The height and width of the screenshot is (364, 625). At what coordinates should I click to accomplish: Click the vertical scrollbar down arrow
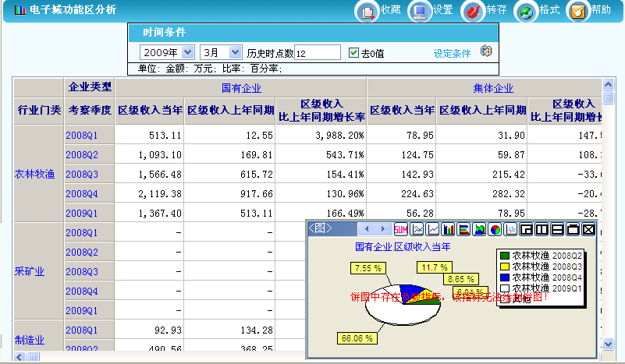tap(608, 343)
